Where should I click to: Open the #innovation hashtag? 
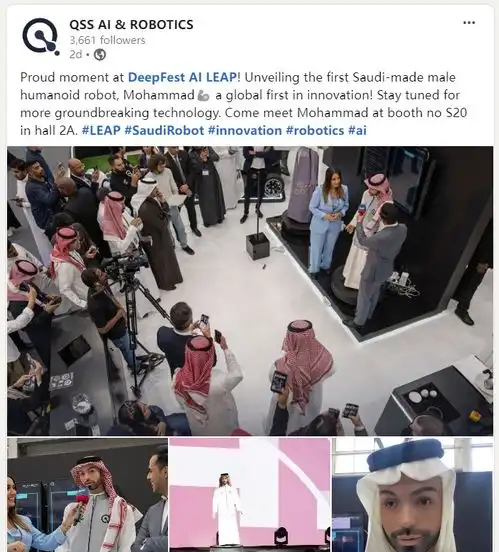[245, 131]
